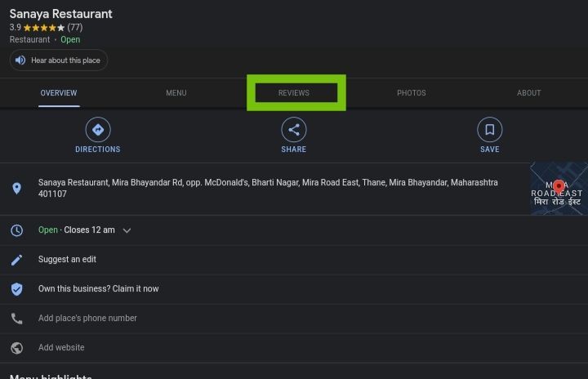
Task: Click the Directions arrow icon
Action: click(x=98, y=130)
